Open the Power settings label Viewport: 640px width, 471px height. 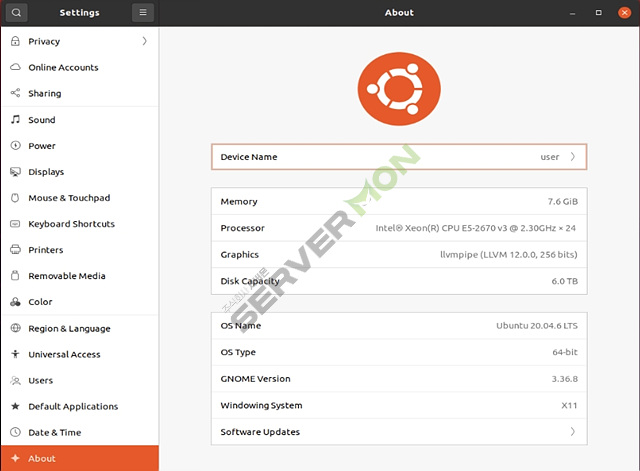tap(42, 146)
